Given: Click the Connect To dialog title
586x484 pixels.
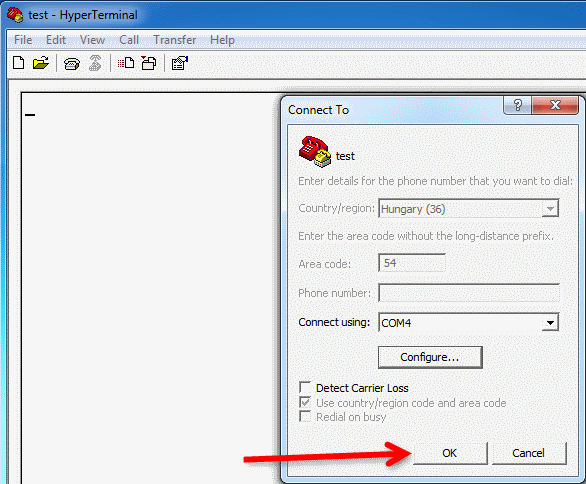Looking at the screenshot, I should (318, 110).
